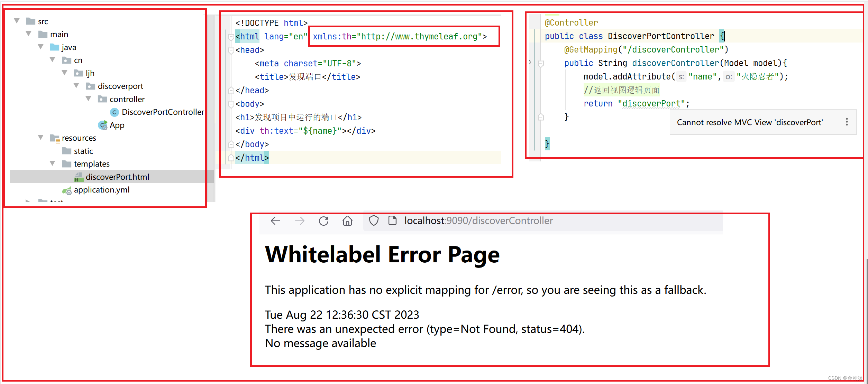Click the discoverPort.html file icon
The width and height of the screenshot is (868, 384).
[x=79, y=177]
